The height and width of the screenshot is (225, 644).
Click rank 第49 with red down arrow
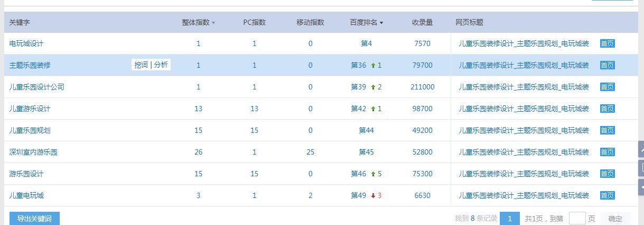pyautogui.click(x=358, y=195)
